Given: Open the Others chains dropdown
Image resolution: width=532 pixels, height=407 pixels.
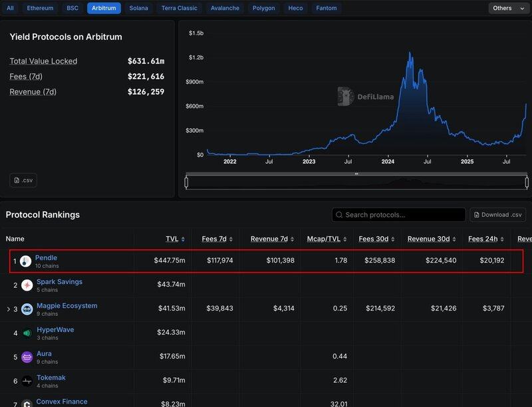Looking at the screenshot, I should click(x=509, y=8).
